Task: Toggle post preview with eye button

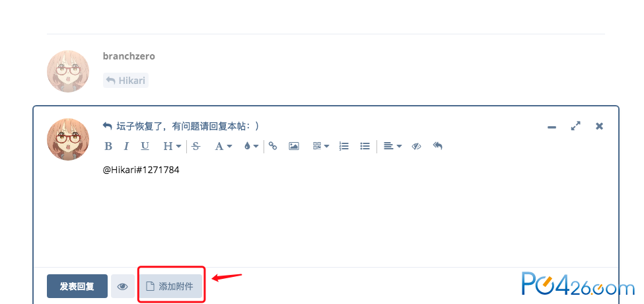Action: coord(122,286)
